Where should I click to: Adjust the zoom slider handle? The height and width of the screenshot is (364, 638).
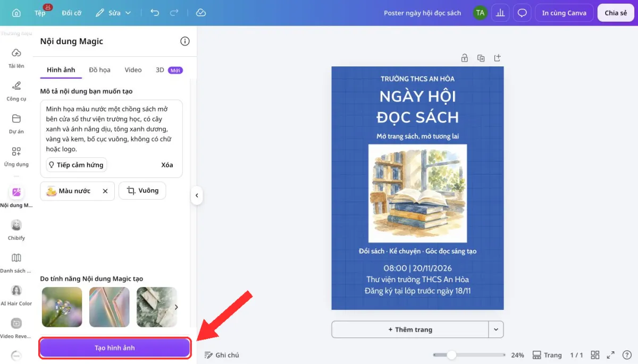pos(451,355)
